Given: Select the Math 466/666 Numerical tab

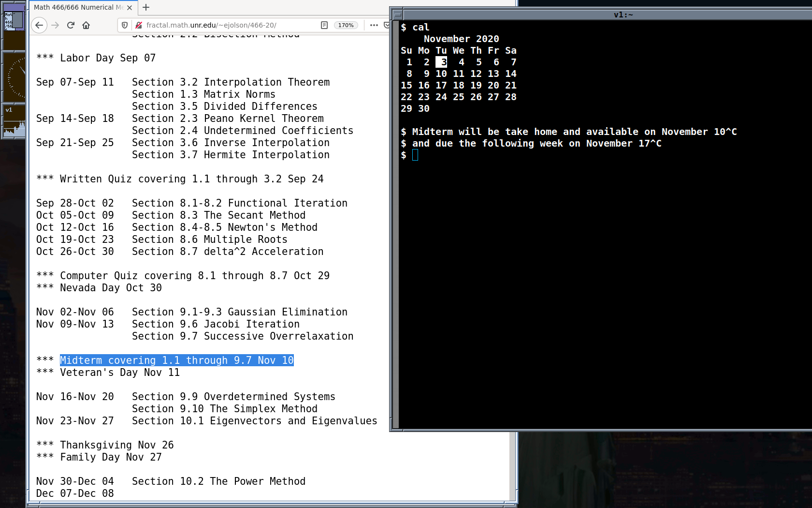Looking at the screenshot, I should pyautogui.click(x=77, y=7).
